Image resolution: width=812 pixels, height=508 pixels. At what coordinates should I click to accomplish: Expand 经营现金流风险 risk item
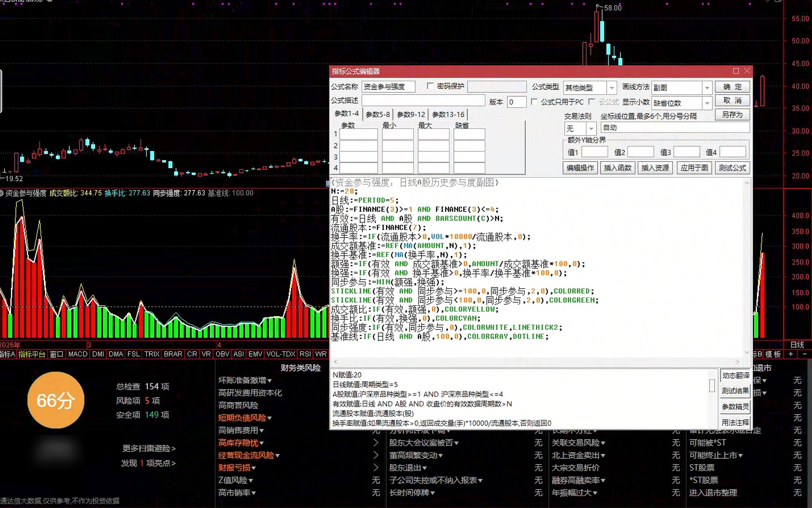pyautogui.click(x=249, y=455)
